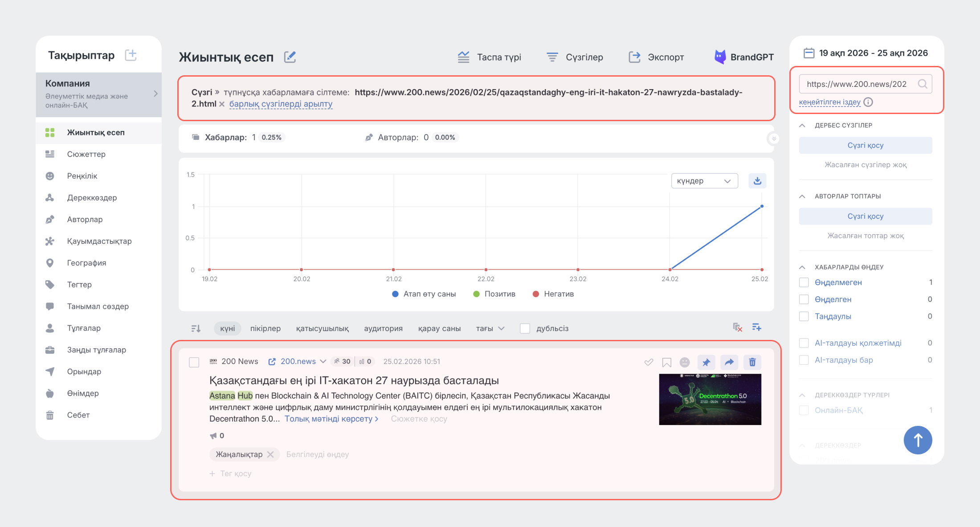
Task: Pin the 200 News post
Action: [x=706, y=362]
